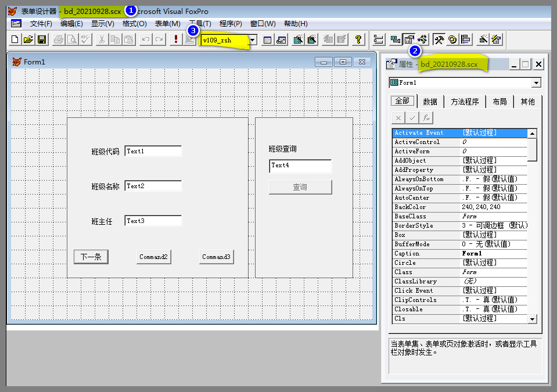Open the 文件(F) menu
557x392 pixels.
pos(41,24)
